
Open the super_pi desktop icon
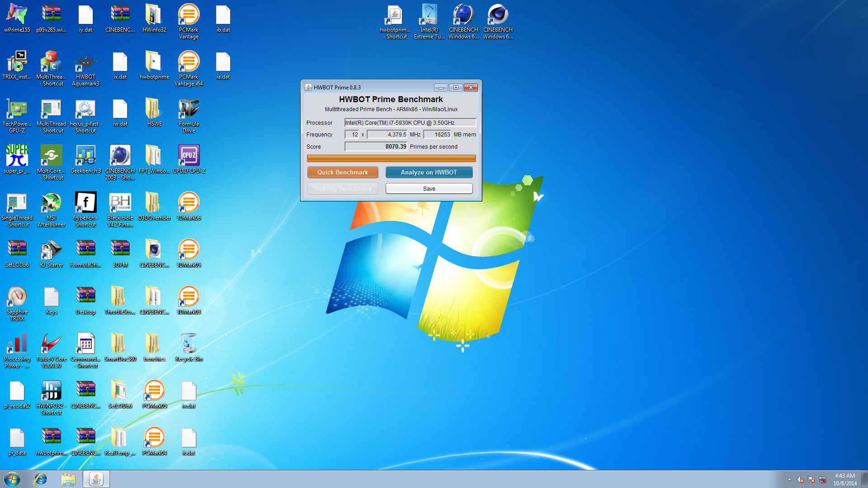click(17, 159)
